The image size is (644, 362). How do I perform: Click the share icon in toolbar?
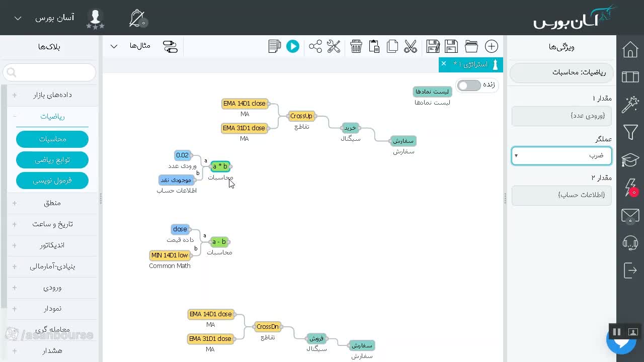[x=315, y=47]
